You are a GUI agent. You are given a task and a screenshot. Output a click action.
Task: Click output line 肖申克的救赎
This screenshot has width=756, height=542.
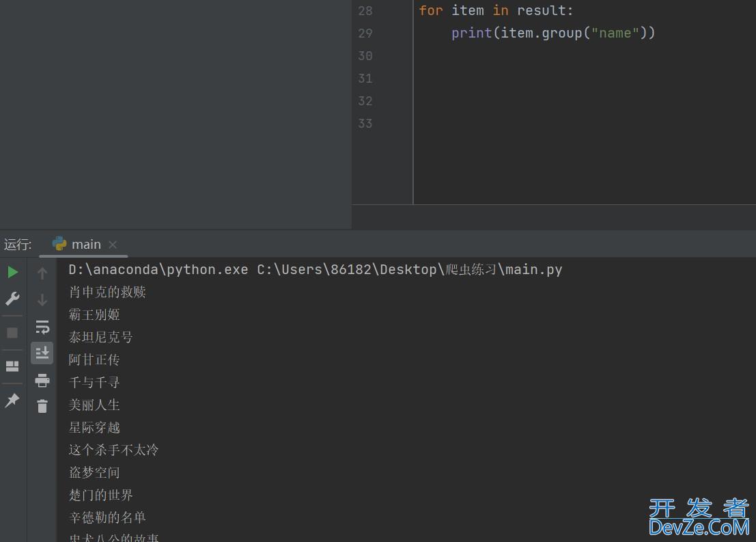(x=107, y=292)
